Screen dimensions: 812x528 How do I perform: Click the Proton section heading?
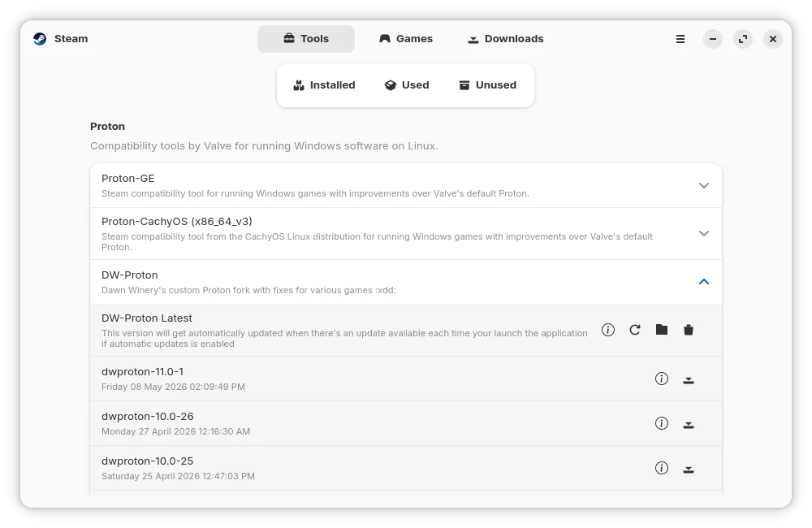(107, 127)
